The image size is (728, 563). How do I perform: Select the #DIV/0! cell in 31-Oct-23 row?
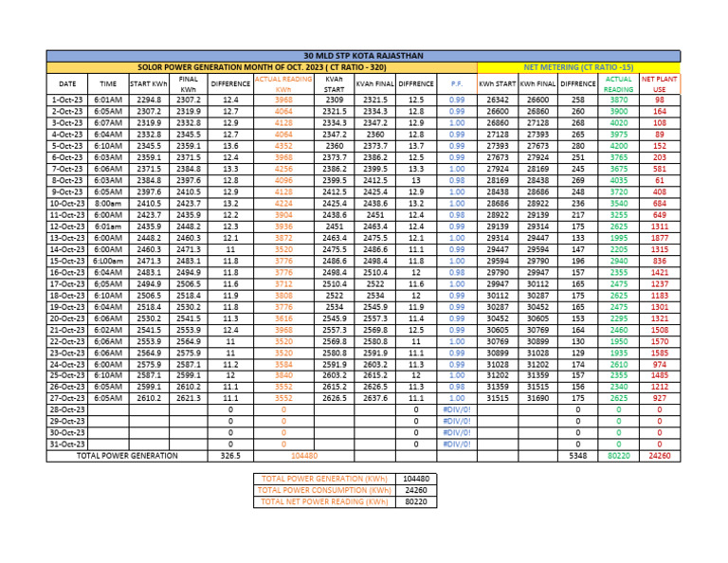pyautogui.click(x=456, y=445)
